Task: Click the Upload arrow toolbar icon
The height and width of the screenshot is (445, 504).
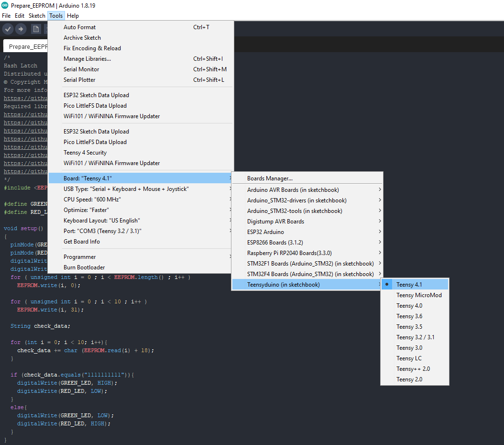Action: 21,29
